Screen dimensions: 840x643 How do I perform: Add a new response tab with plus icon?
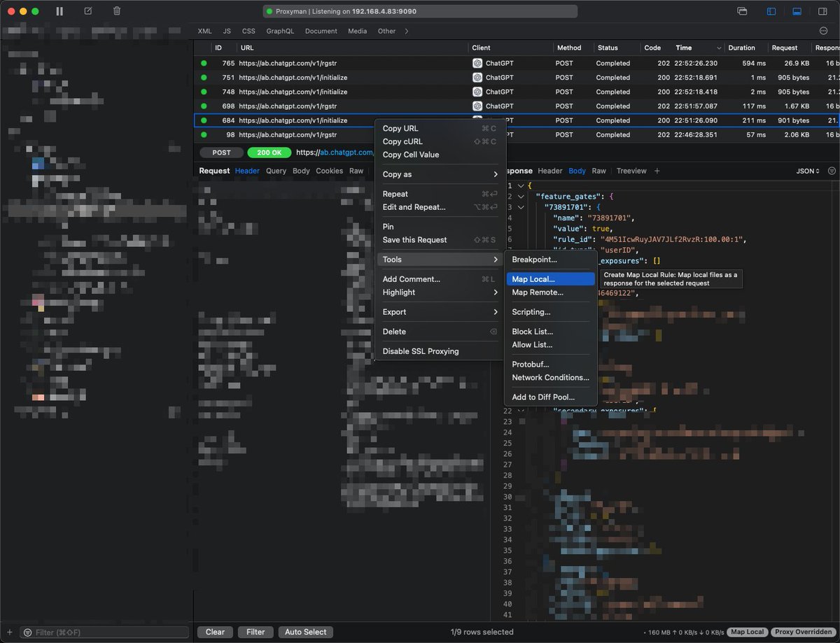click(x=657, y=171)
